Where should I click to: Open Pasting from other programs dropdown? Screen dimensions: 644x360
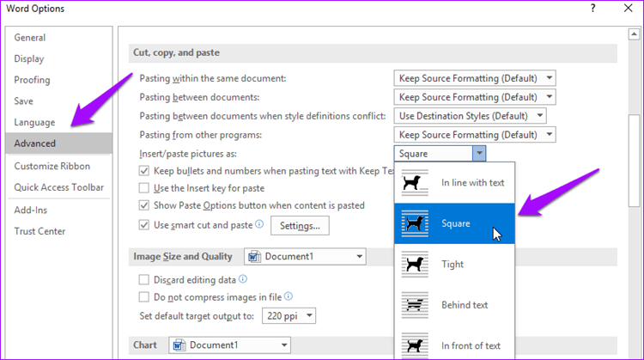click(x=475, y=135)
